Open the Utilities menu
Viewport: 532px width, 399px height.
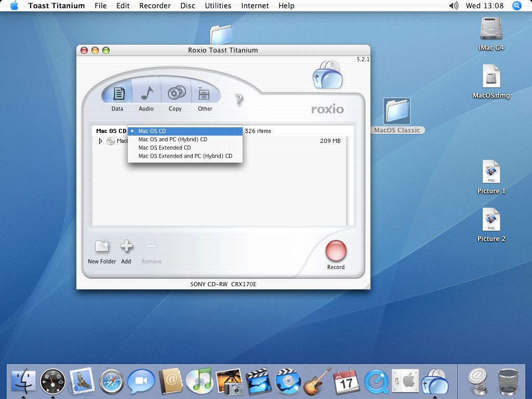click(218, 6)
